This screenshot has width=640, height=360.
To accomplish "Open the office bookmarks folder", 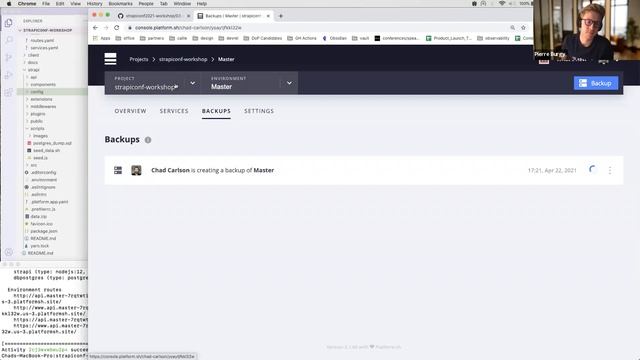I will [x=125, y=38].
